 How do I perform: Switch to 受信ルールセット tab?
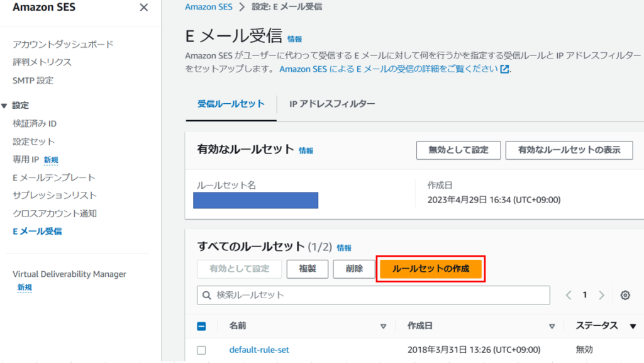point(231,104)
